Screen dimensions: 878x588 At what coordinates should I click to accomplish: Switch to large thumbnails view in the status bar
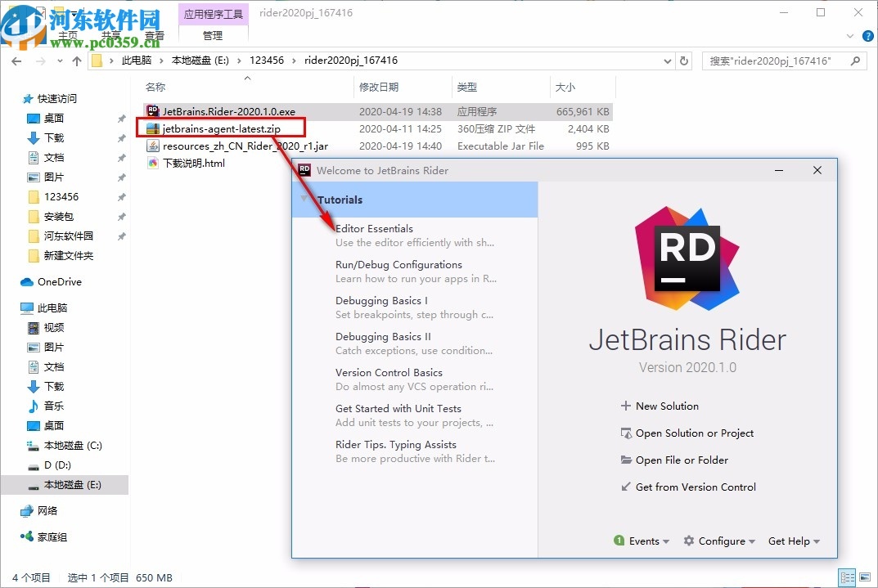point(864,577)
